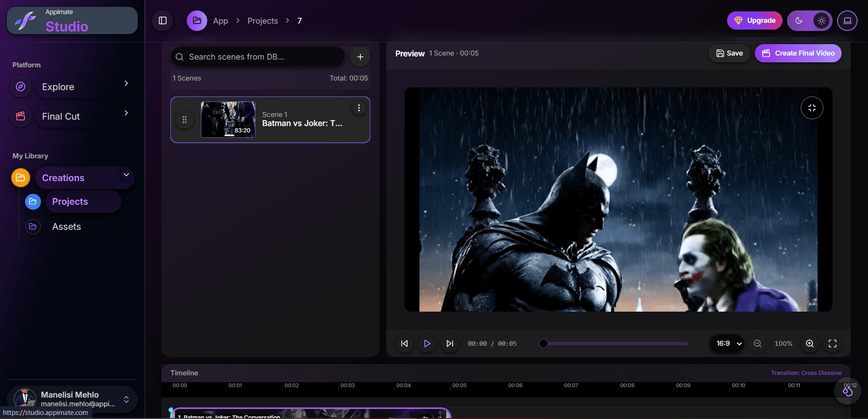Skip to previous scene

404,343
